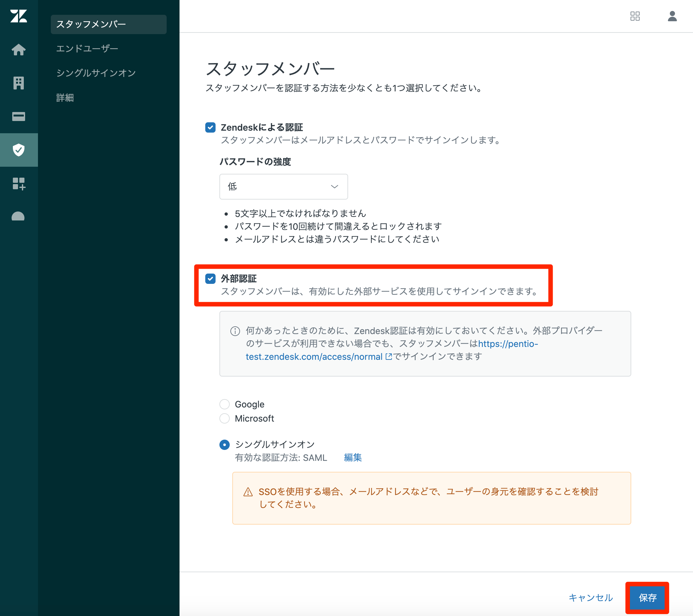Go to 詳細 menu item
Image resolution: width=693 pixels, height=616 pixels.
coord(65,98)
